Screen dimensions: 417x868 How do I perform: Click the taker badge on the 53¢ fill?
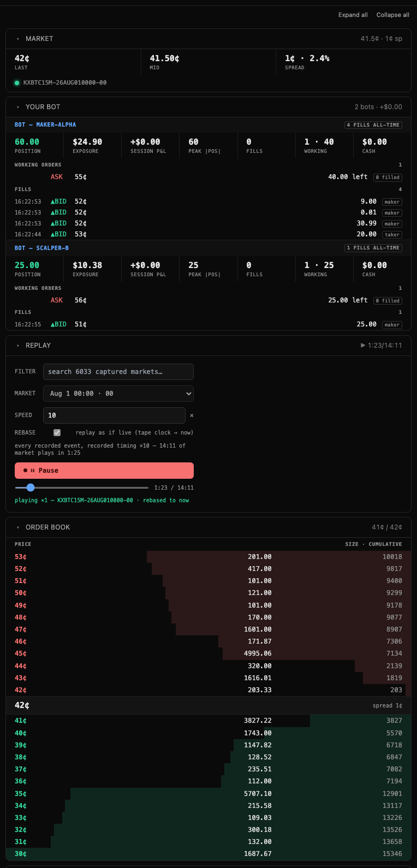[392, 235]
